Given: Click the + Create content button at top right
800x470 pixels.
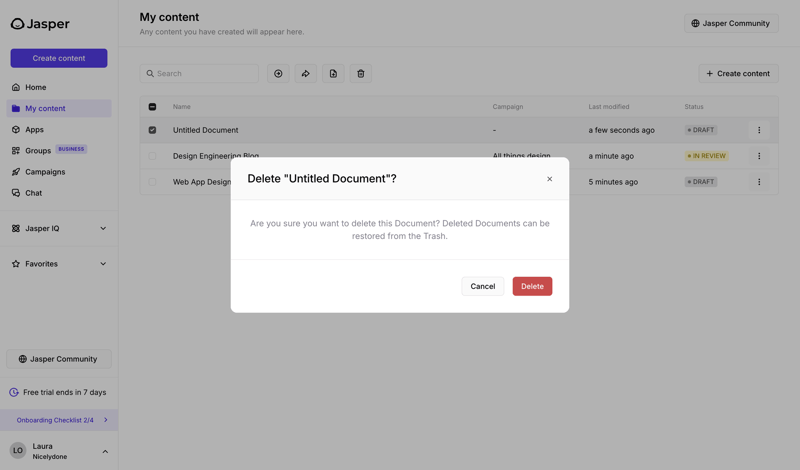Looking at the screenshot, I should pos(738,73).
